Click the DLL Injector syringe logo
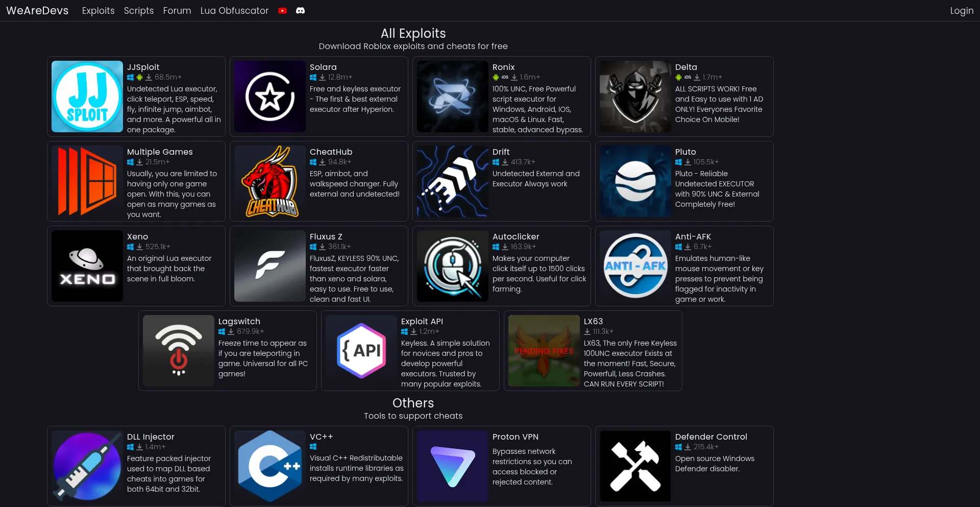This screenshot has height=507, width=980. (x=87, y=466)
